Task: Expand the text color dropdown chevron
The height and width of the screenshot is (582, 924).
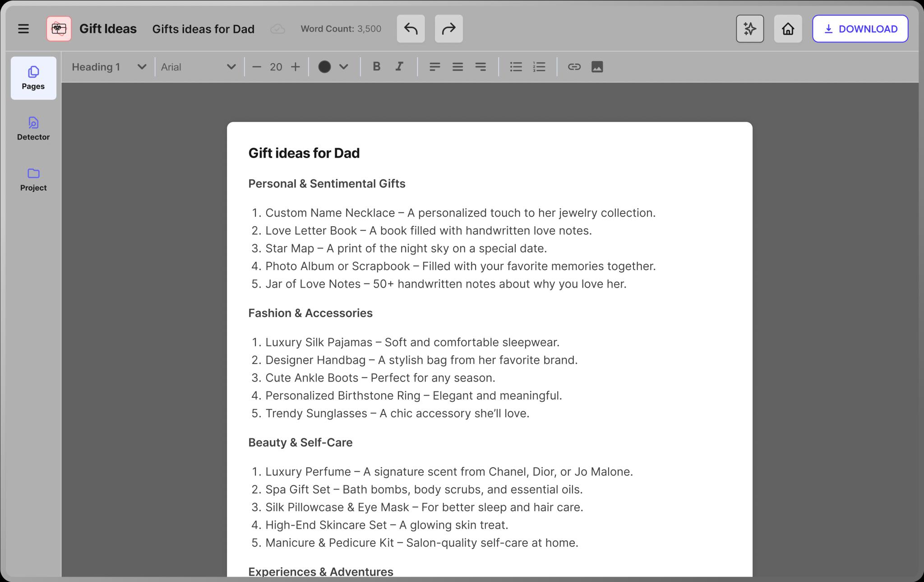Action: click(x=344, y=67)
